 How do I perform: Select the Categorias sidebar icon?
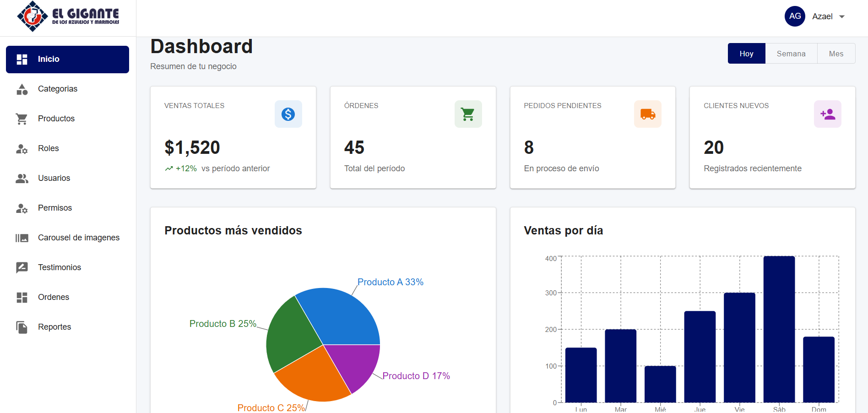tap(22, 89)
